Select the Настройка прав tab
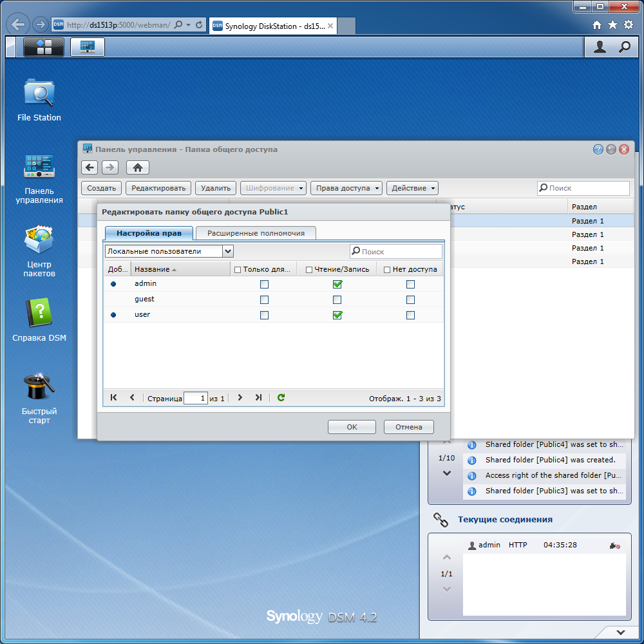Screen dimensions: 644x644 (149, 233)
